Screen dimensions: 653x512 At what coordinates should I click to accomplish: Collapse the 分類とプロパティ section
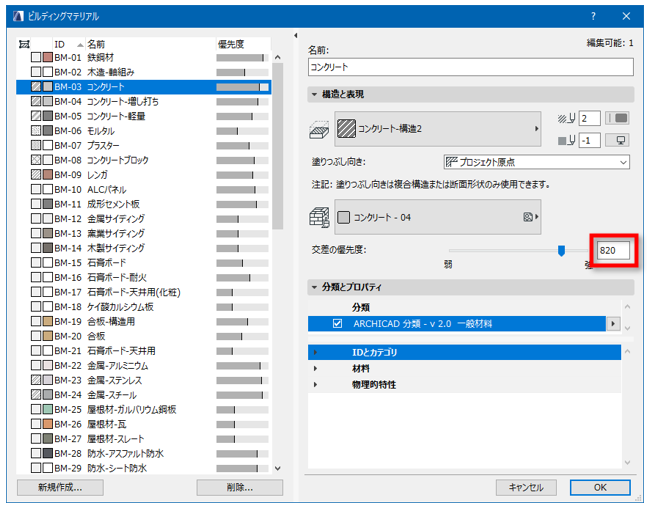point(314,287)
